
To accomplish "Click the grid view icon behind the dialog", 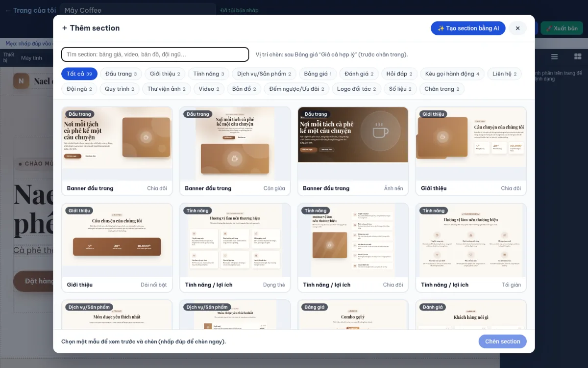I will [578, 57].
